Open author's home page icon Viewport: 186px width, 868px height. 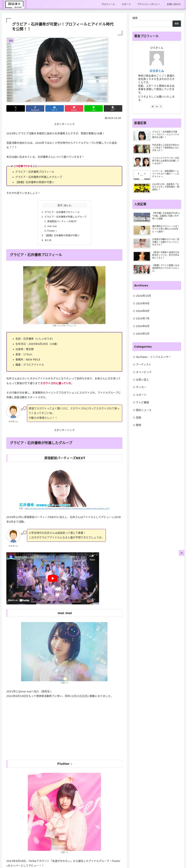152,106
